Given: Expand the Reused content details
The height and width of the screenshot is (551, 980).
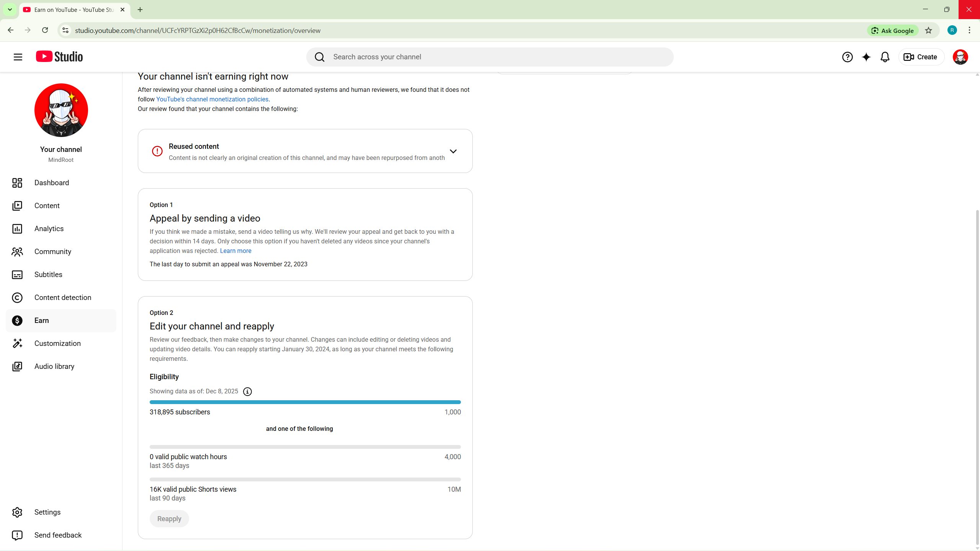Looking at the screenshot, I should [453, 152].
